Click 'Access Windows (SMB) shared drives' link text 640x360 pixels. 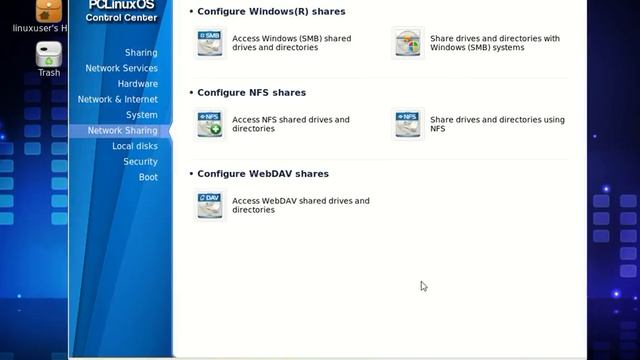pyautogui.click(x=292, y=43)
